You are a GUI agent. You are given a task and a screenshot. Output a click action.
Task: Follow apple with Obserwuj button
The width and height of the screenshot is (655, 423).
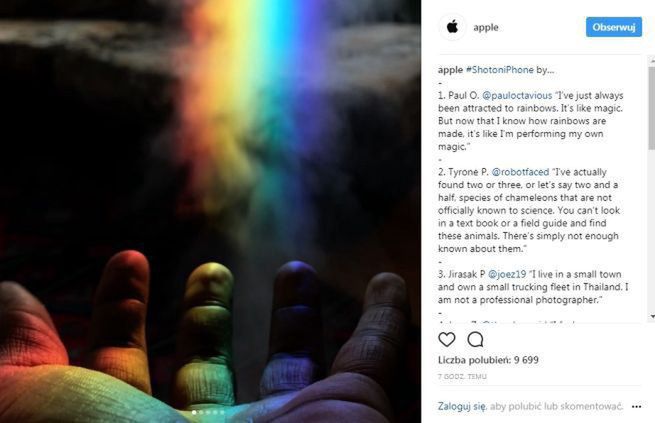click(x=614, y=27)
